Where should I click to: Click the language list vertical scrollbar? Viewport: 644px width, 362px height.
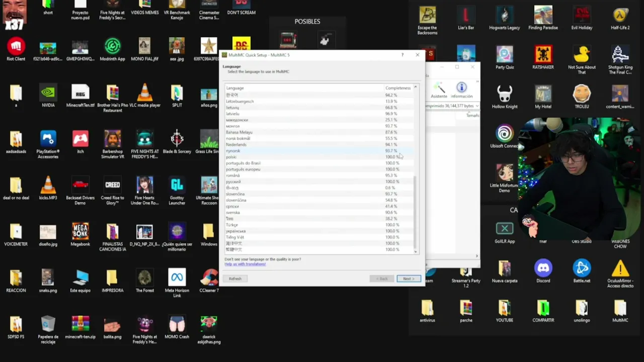tap(415, 211)
